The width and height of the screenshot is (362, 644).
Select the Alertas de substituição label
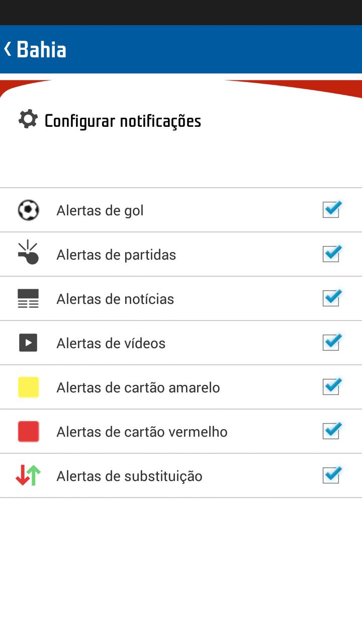[x=129, y=476]
